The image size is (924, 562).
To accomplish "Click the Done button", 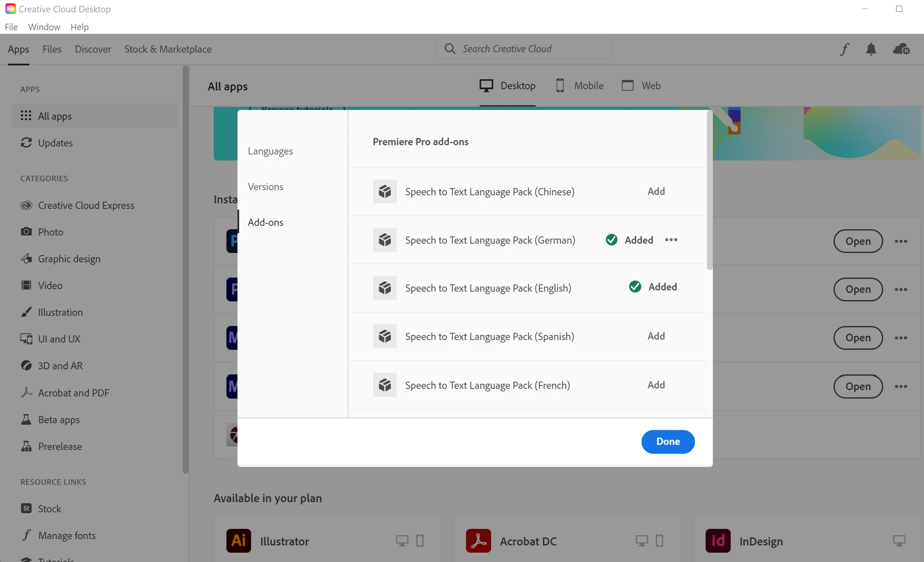I will (x=668, y=441).
